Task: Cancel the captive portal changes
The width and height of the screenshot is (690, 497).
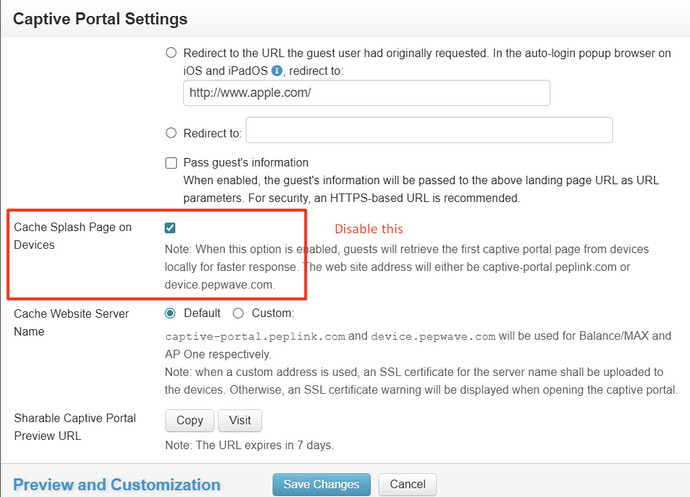Action: pyautogui.click(x=407, y=484)
